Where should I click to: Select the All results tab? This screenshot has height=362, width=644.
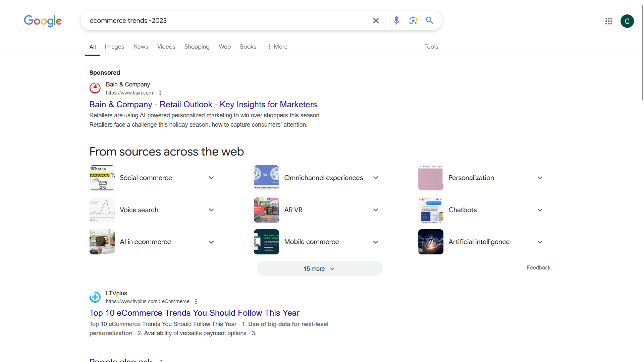93,47
